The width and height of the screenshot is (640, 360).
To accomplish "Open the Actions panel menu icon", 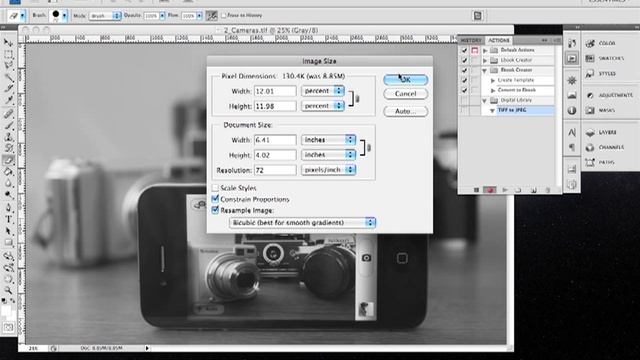I will coord(557,40).
